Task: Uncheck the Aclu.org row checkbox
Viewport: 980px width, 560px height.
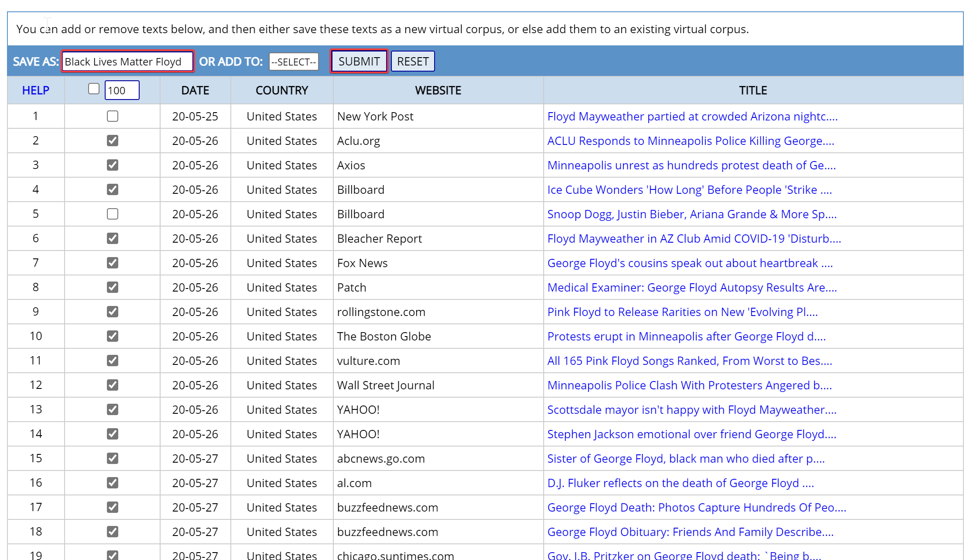Action: (113, 141)
